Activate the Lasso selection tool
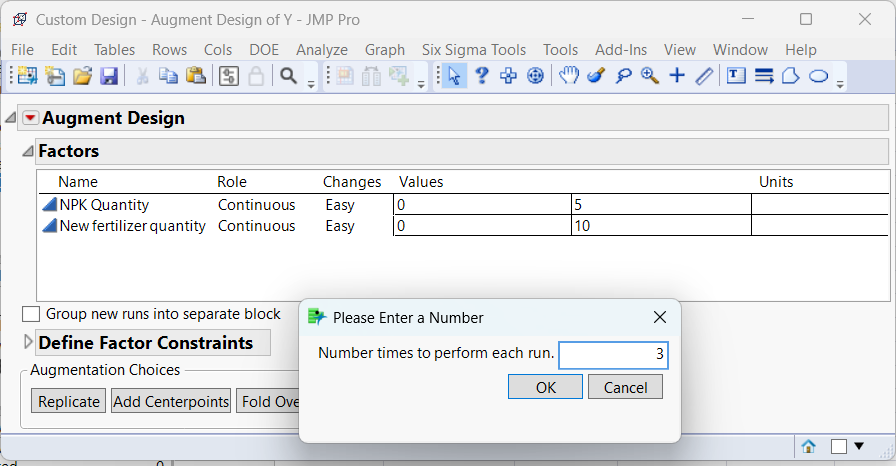This screenshot has width=896, height=466. coord(623,75)
